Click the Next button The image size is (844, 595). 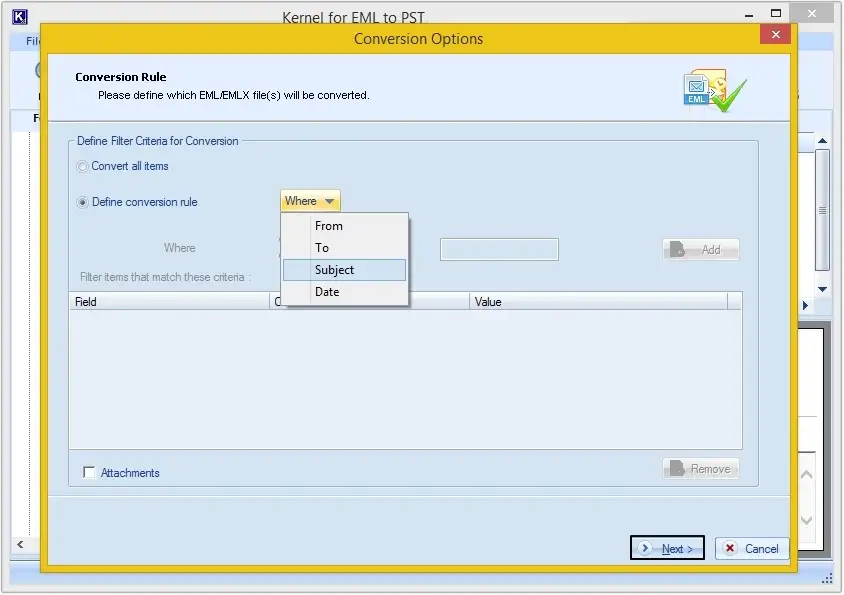[x=667, y=548]
